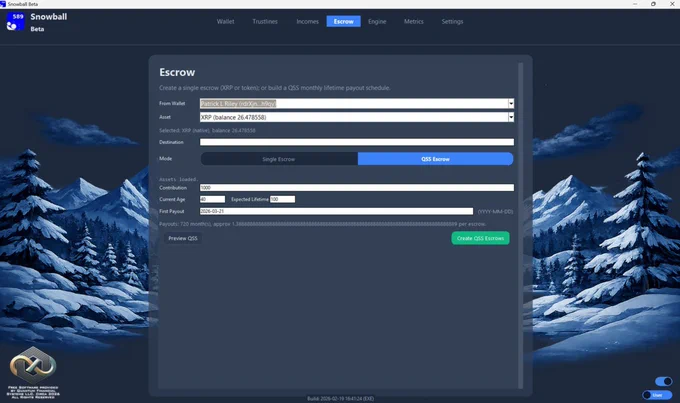The height and width of the screenshot is (403, 680).
Task: Click the 'Assets loaded.' status text
Action: tap(178, 179)
